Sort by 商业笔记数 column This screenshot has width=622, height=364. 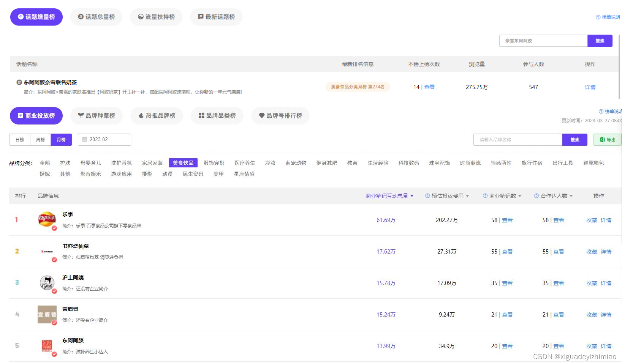click(x=505, y=196)
